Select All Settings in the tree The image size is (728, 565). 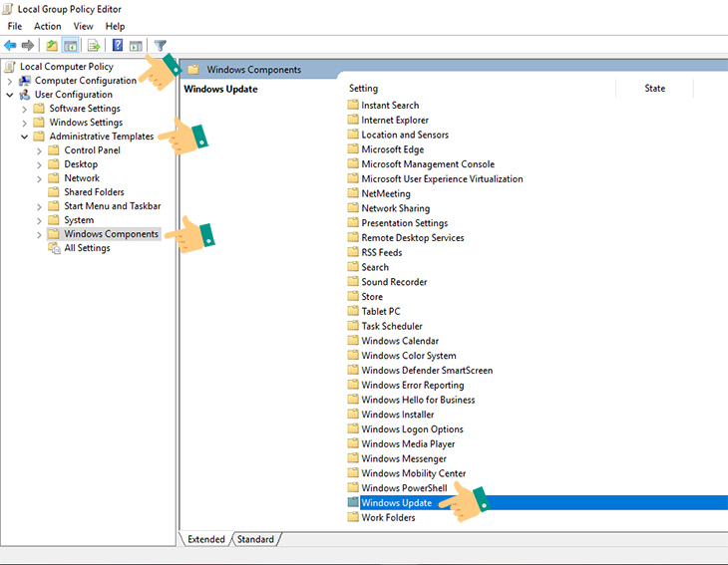87,248
